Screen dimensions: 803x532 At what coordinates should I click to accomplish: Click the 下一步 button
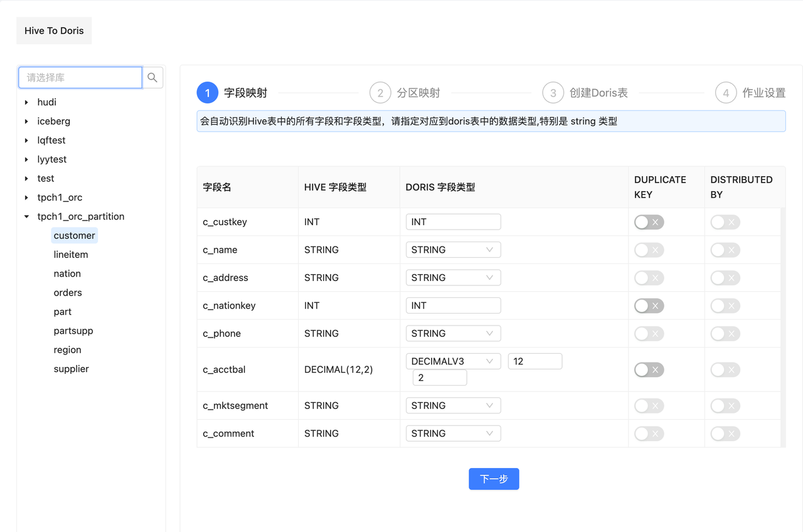[494, 479]
